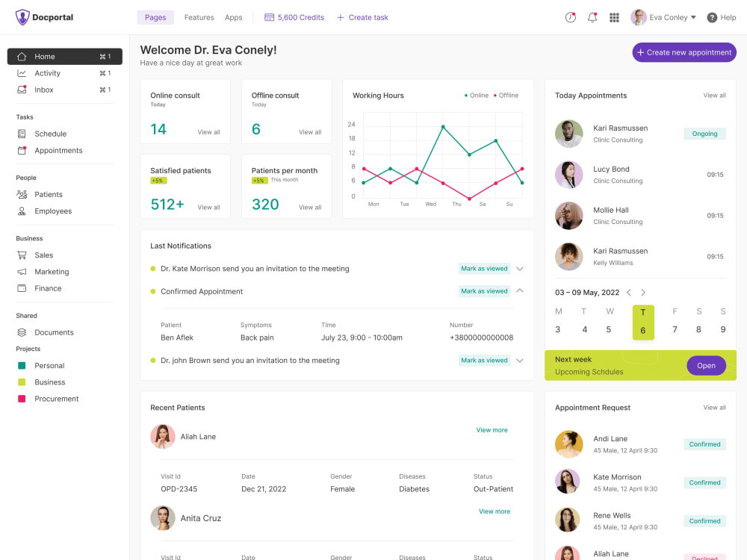Select Procurement project pink swatch
This screenshot has height=560, width=747.
pyautogui.click(x=22, y=399)
